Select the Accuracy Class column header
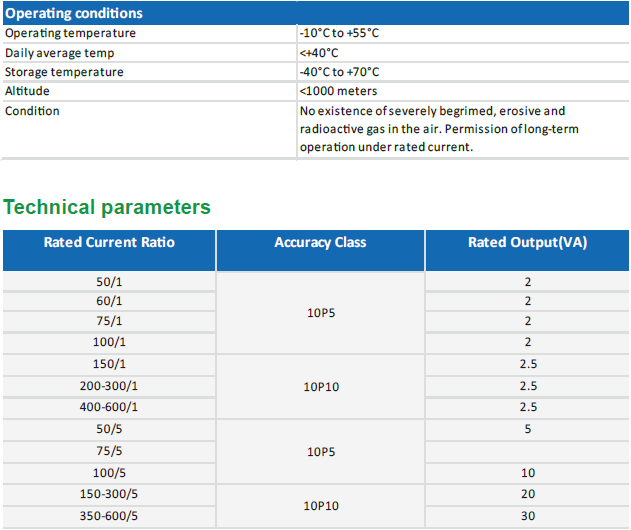 [x=320, y=242]
